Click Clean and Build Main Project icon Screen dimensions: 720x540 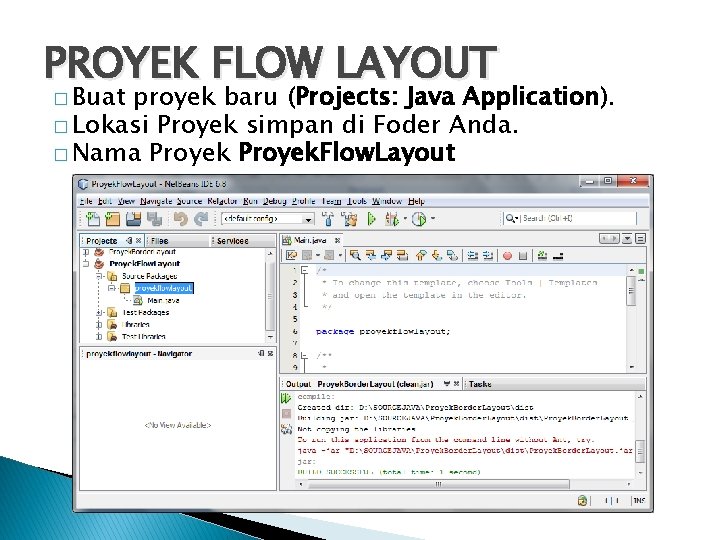point(350,219)
